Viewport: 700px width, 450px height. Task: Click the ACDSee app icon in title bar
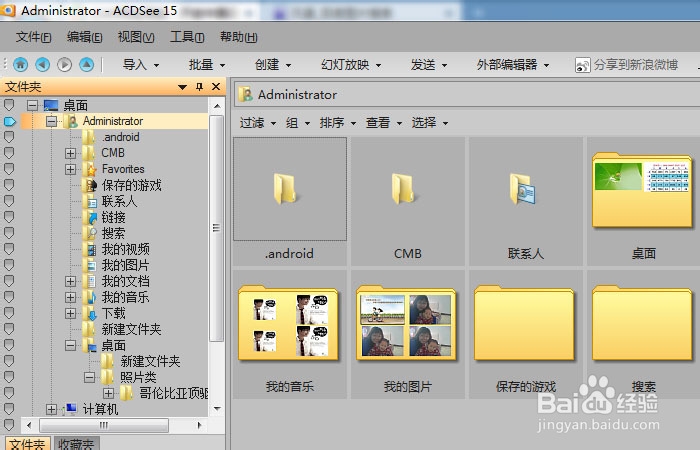point(8,10)
